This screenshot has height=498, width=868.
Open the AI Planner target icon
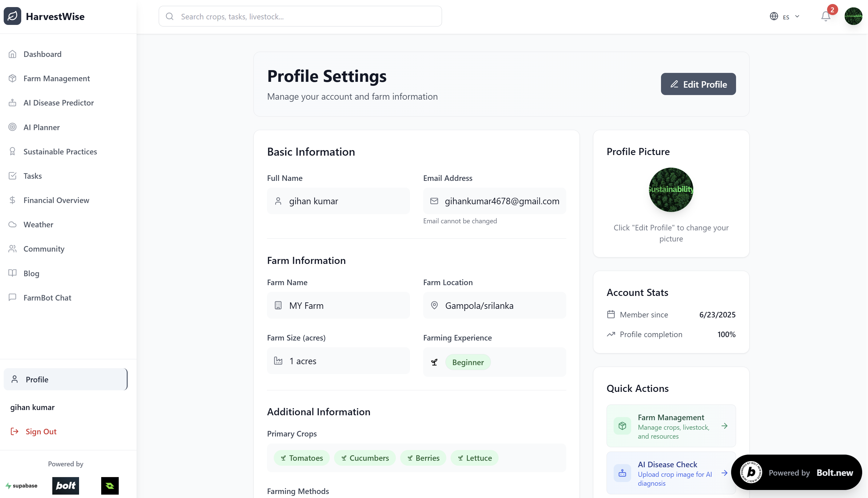(x=13, y=127)
